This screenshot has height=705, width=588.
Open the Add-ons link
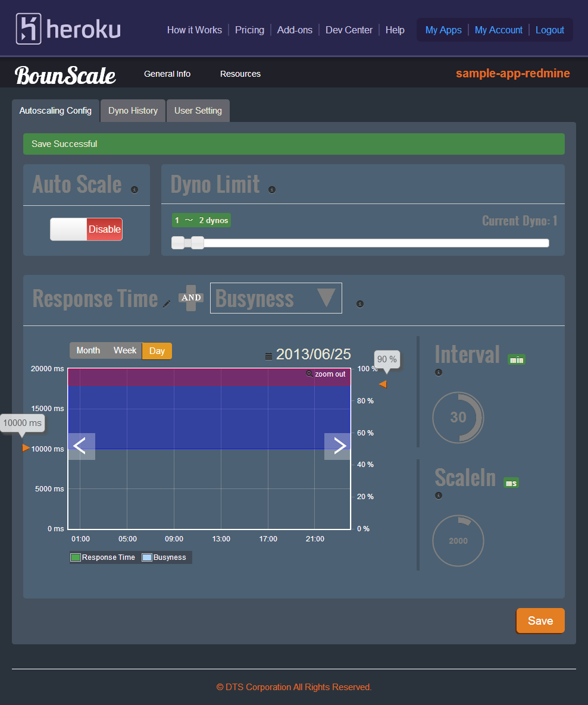[x=295, y=30]
